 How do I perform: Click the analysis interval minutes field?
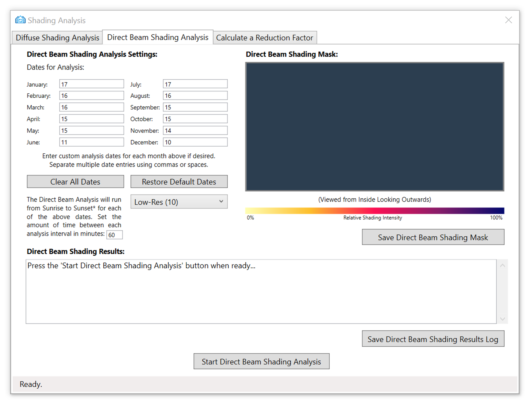pyautogui.click(x=114, y=235)
